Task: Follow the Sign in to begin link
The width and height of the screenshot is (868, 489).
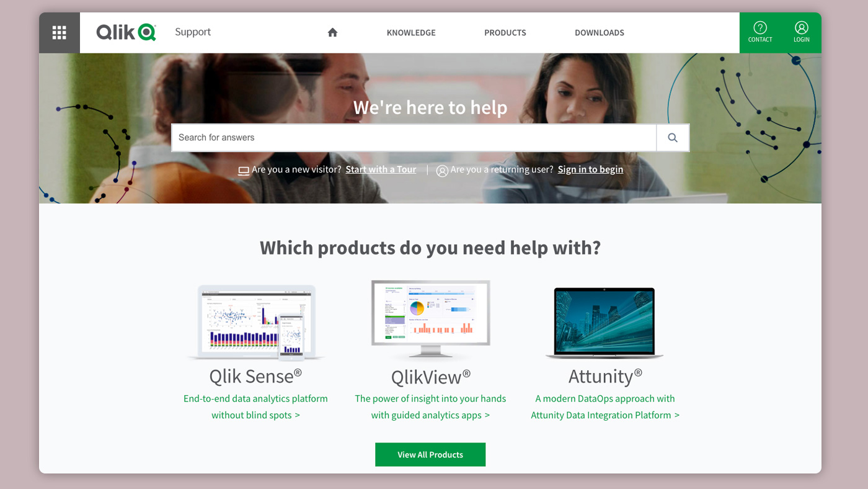Action: pyautogui.click(x=590, y=169)
